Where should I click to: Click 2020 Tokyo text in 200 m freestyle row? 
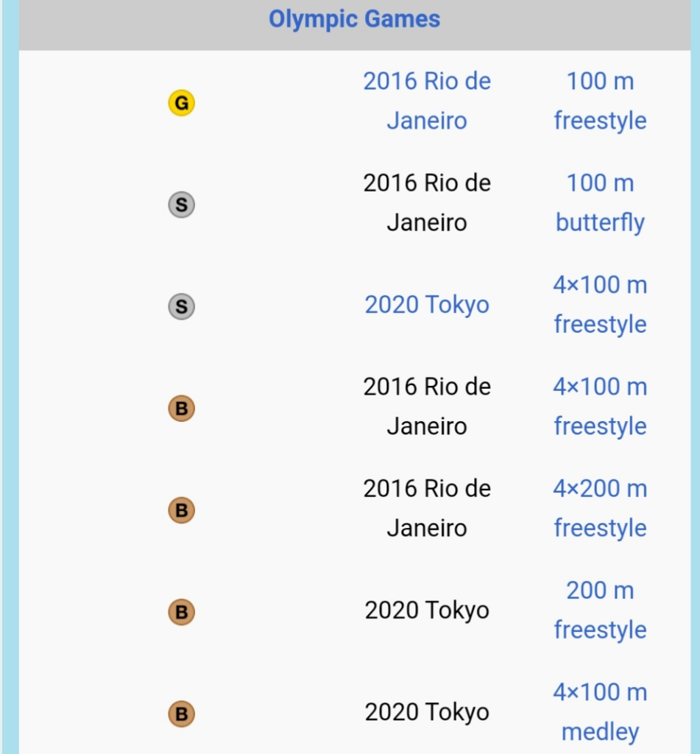click(427, 610)
